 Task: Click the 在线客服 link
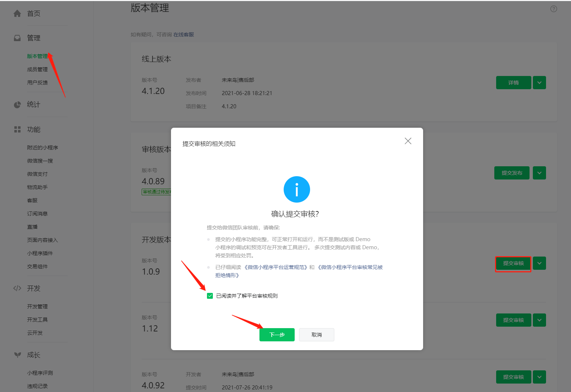click(x=183, y=35)
